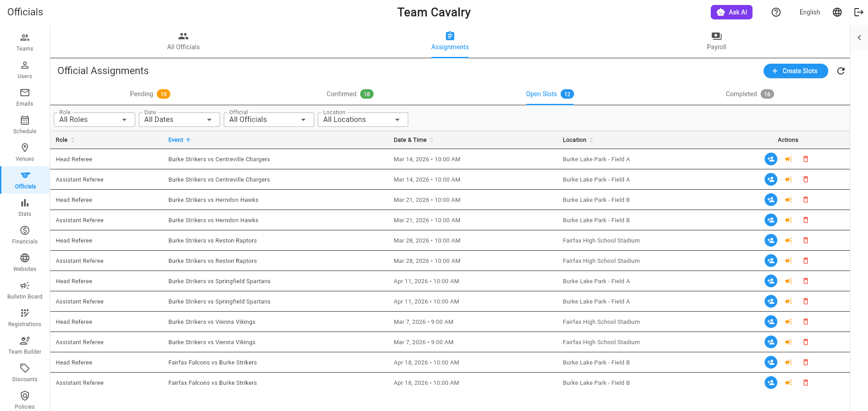Open Venues from the sidebar
The height and width of the screenshot is (411, 868).
pos(25,153)
